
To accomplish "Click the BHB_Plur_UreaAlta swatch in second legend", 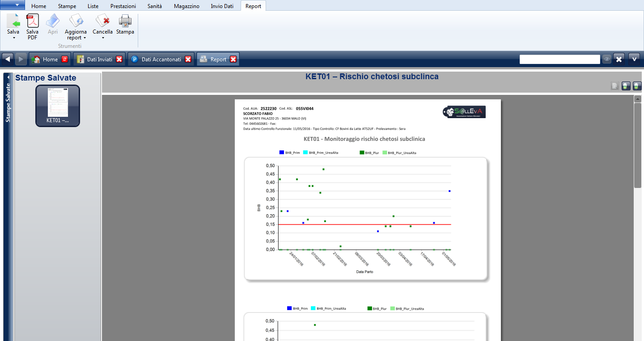I will tap(393, 308).
